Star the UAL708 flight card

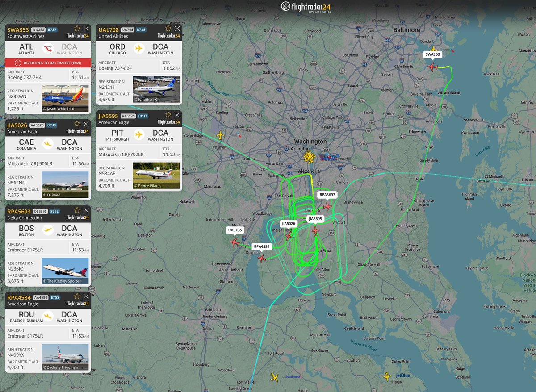pyautogui.click(x=168, y=29)
